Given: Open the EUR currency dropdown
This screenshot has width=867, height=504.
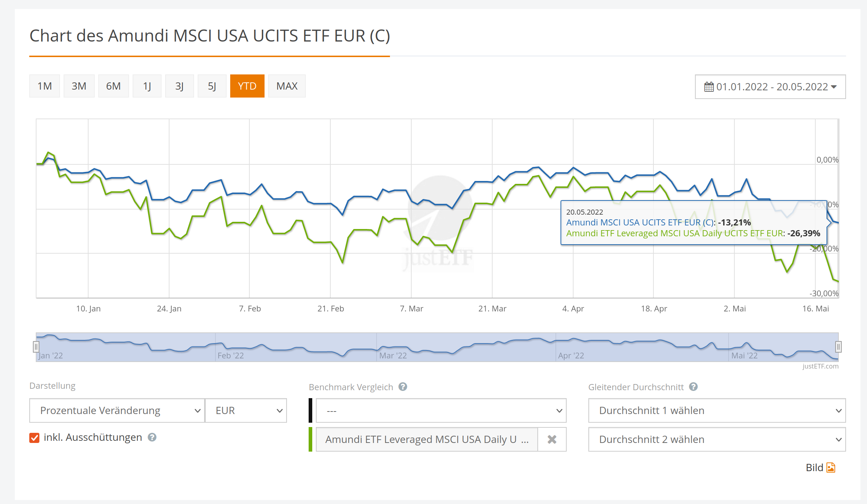Looking at the screenshot, I should tap(246, 410).
